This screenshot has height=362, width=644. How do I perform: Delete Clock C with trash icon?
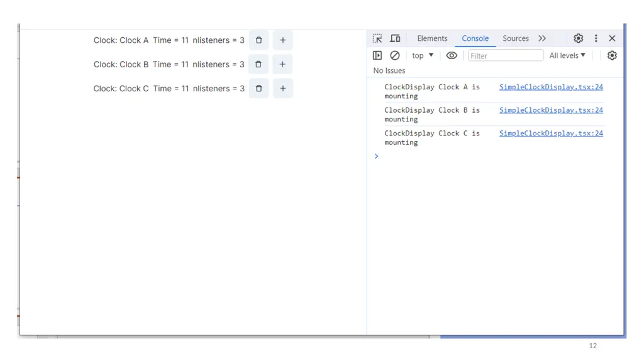pos(258,88)
